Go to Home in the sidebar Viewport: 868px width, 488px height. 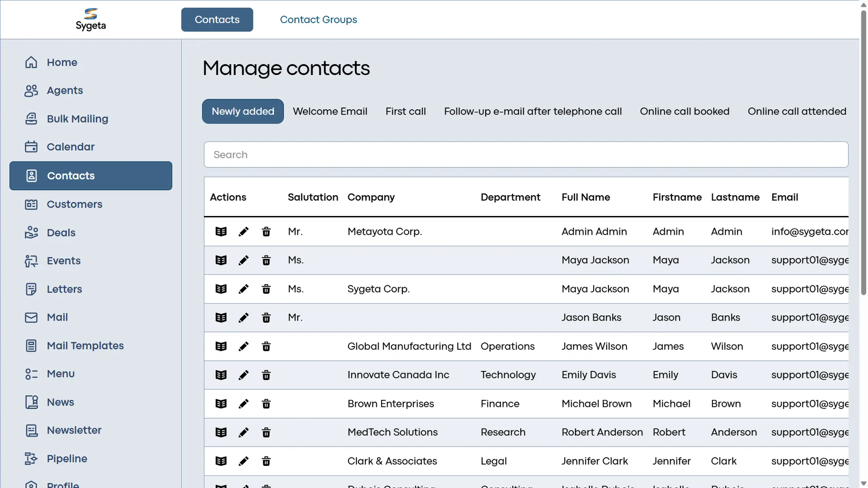[x=91, y=62]
